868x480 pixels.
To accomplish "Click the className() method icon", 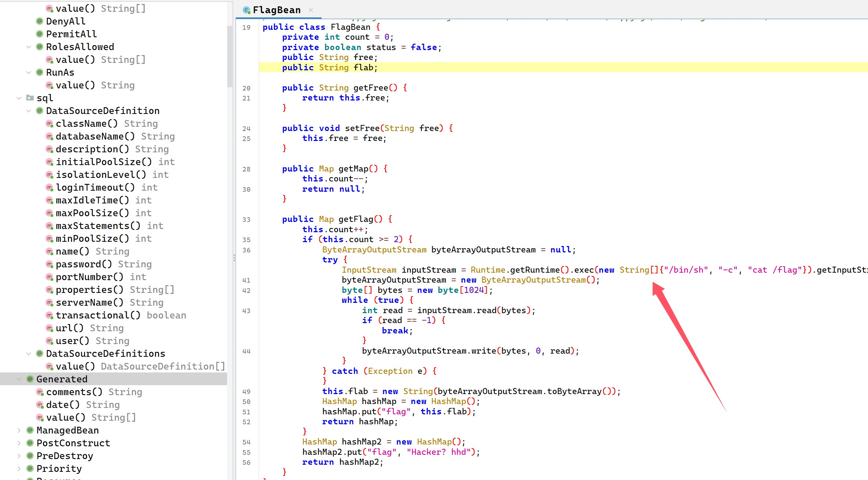I will [49, 124].
